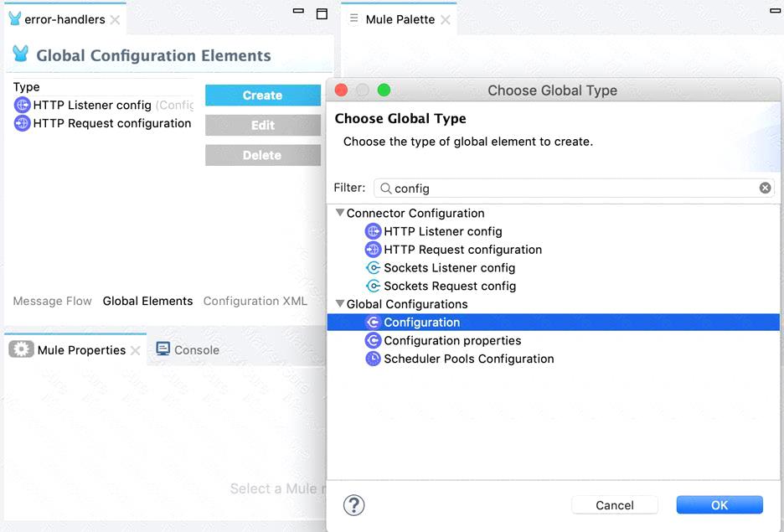Click the Type column header
The width and height of the screenshot is (784, 532).
[x=27, y=87]
